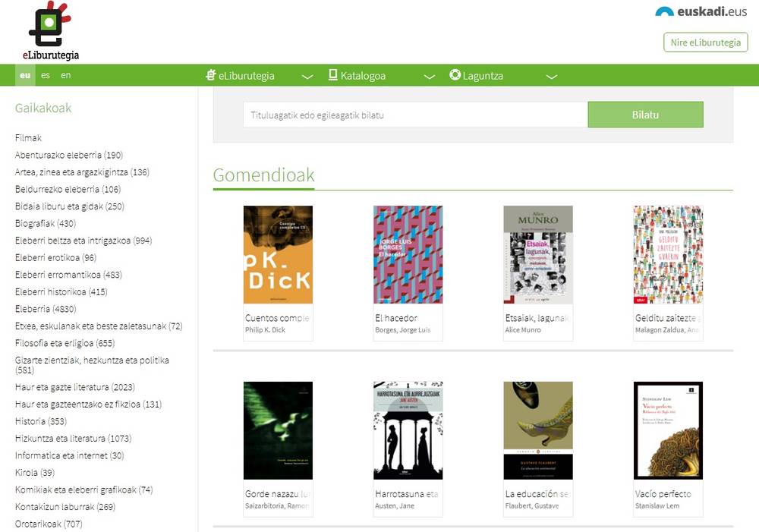Open Historia (353) category
Viewport: 759px width, 532px height.
41,421
